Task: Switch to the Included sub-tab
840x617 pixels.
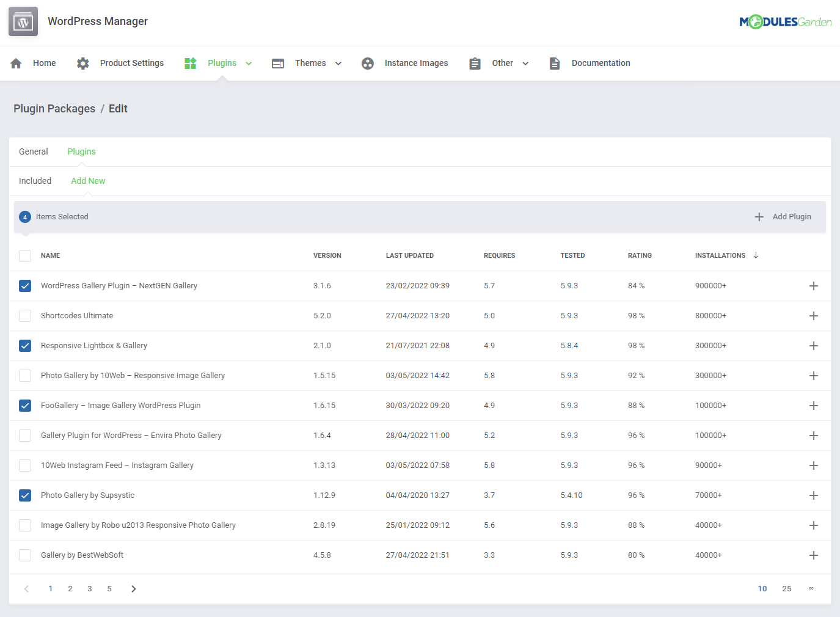Action: point(35,181)
